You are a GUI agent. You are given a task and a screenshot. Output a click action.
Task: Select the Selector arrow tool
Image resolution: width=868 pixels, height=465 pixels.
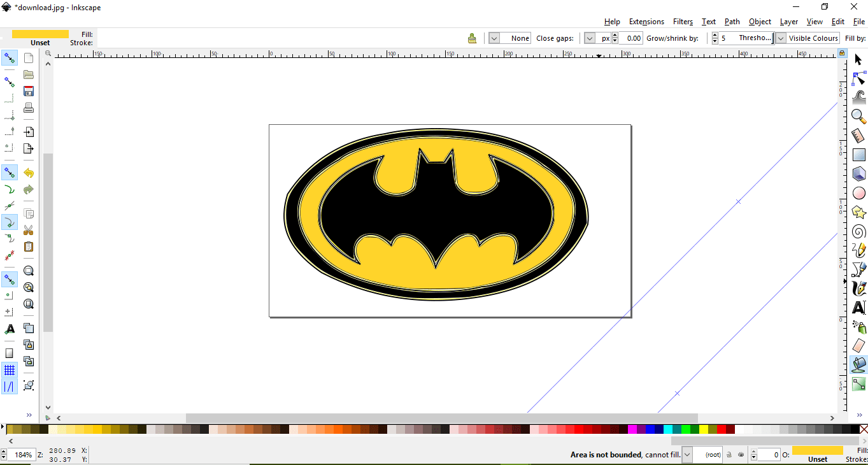858,59
